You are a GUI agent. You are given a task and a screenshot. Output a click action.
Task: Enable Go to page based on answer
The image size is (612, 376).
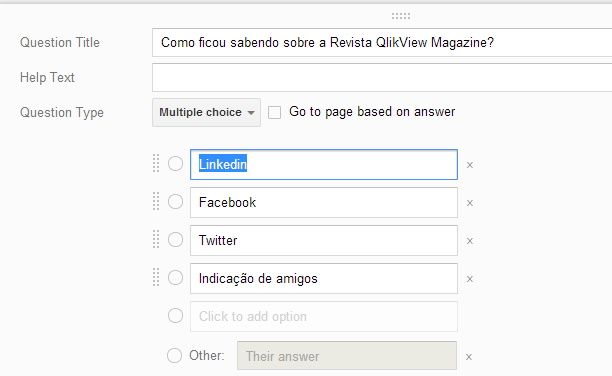coord(274,112)
